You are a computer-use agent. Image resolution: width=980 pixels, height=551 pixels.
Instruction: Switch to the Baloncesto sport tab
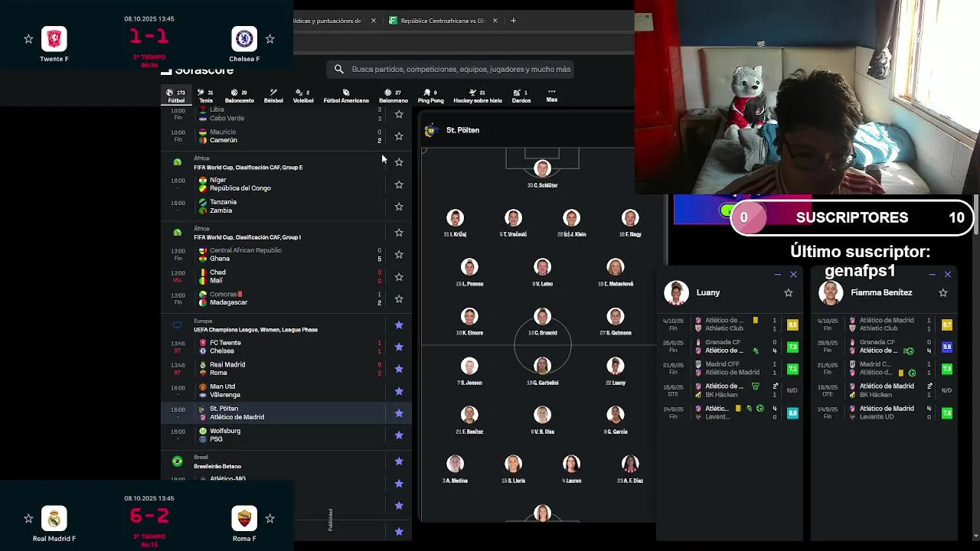[239, 96]
